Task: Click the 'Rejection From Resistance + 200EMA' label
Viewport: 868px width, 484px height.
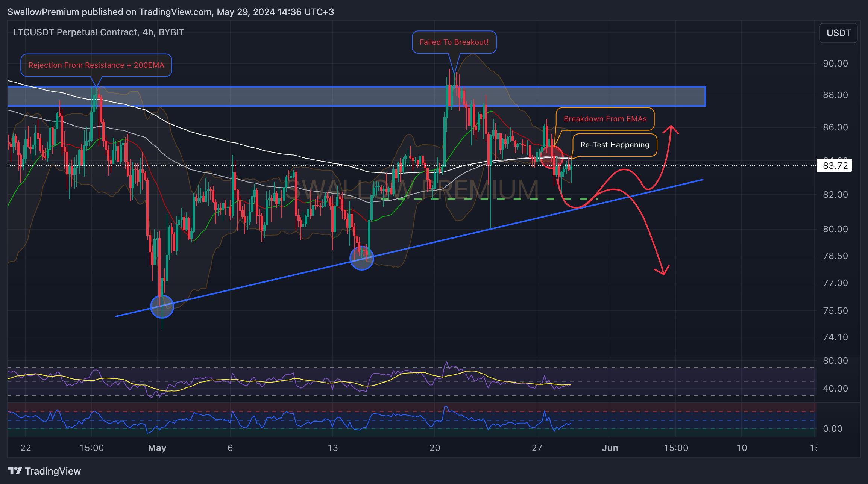Action: [x=96, y=65]
